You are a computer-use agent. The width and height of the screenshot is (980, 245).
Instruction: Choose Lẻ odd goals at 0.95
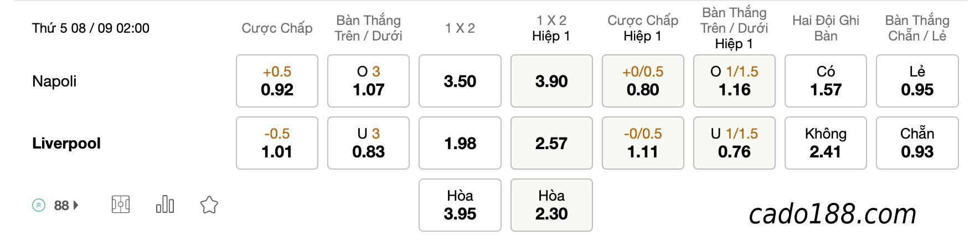917,81
